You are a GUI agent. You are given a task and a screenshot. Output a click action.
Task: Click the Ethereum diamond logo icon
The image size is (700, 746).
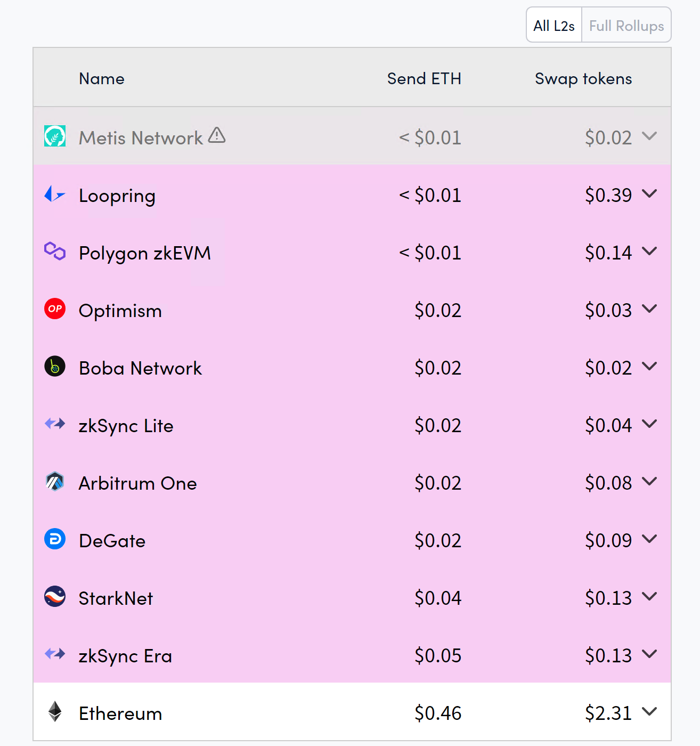(x=55, y=712)
